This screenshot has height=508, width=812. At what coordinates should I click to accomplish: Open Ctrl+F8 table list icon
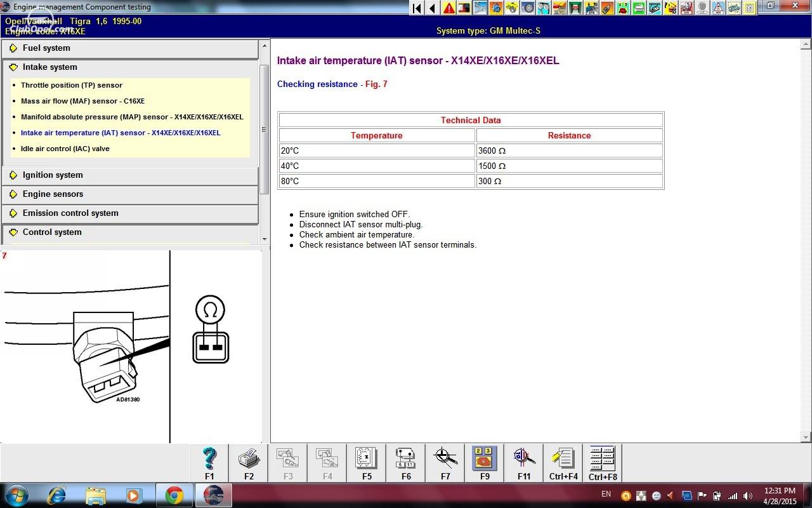[x=603, y=463]
